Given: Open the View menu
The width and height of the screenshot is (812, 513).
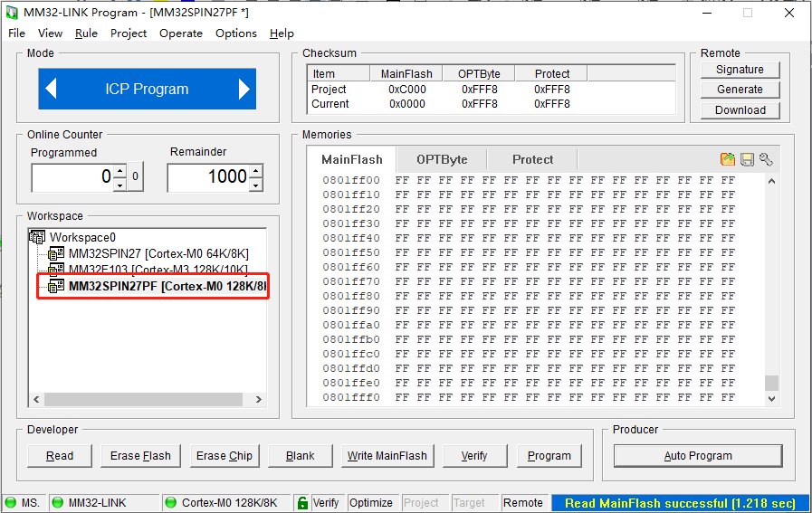Looking at the screenshot, I should [50, 33].
